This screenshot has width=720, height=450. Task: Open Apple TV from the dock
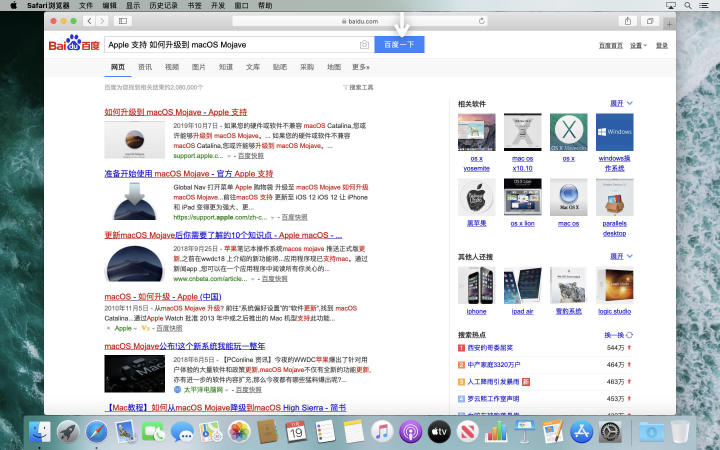point(439,432)
